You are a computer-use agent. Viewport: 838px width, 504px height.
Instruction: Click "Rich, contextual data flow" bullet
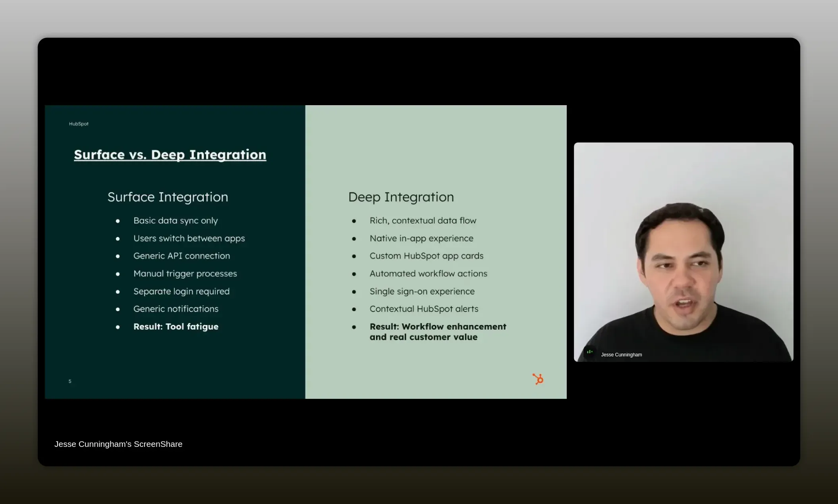tap(423, 221)
